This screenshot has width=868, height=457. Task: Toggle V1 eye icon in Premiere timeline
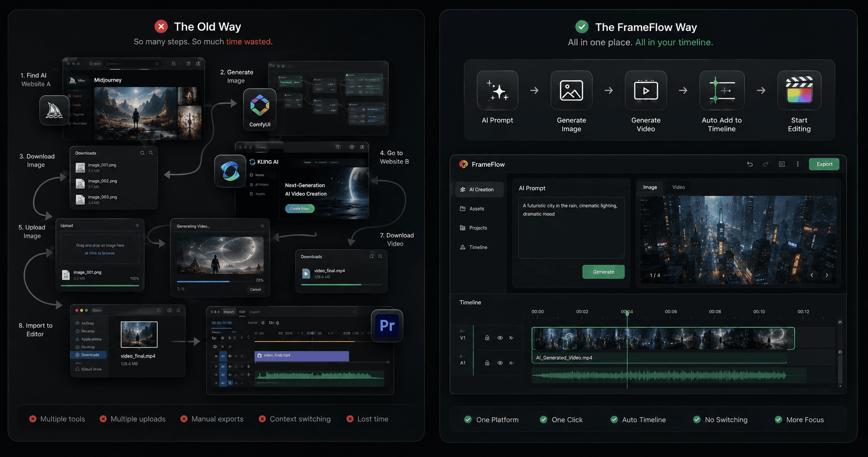click(230, 356)
